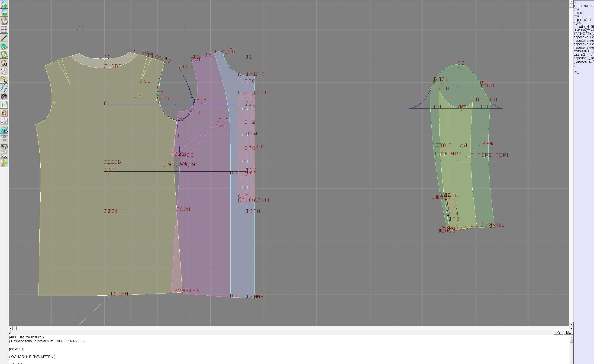Toggle the grid display icon
The height and width of the screenshot is (364, 594).
click(4, 29)
